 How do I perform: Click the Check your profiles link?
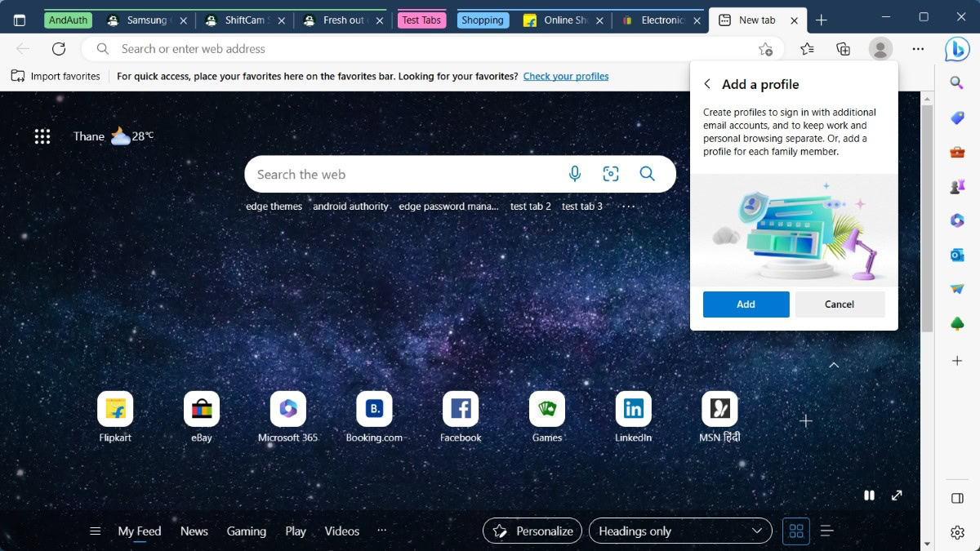(x=566, y=76)
